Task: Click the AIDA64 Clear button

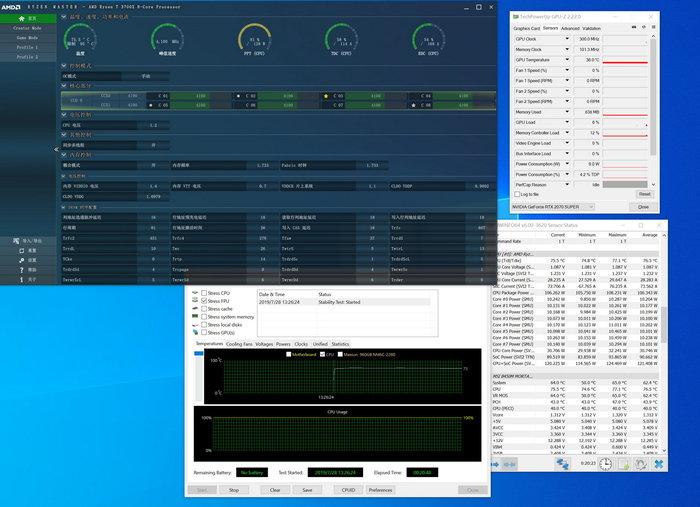Action: point(275,490)
